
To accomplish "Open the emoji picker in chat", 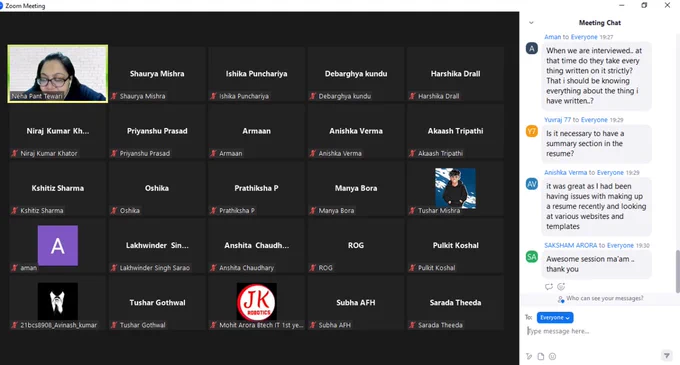I will [552, 356].
